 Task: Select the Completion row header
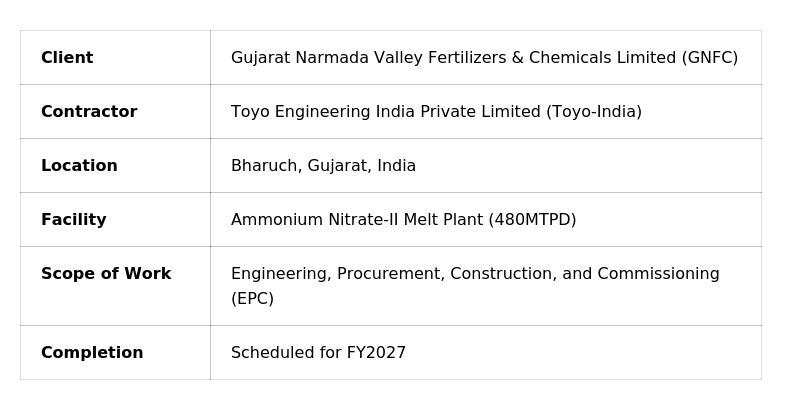[x=92, y=353]
